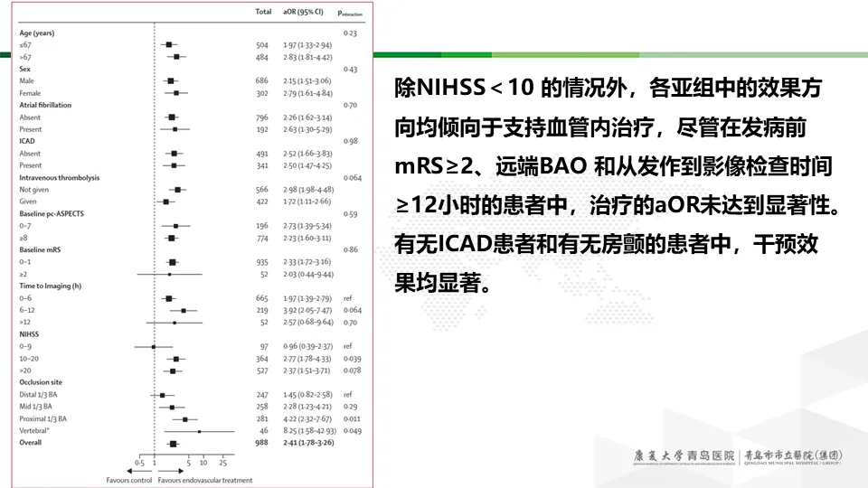Click axis tick label '0·5'

(139, 463)
